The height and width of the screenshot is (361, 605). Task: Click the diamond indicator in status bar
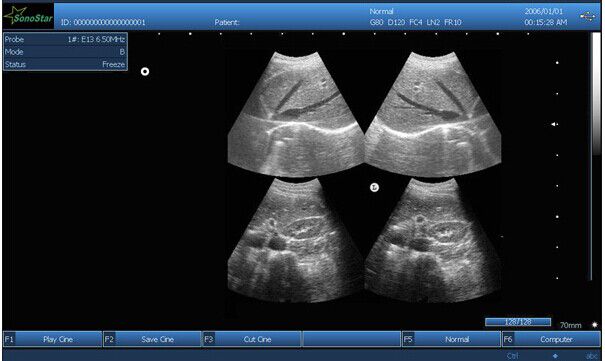(x=555, y=356)
